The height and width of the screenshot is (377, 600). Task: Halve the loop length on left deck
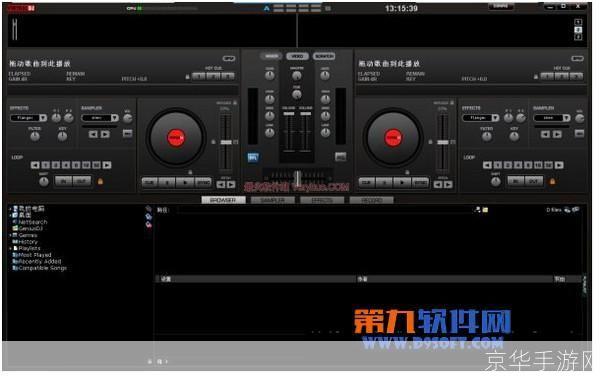[35, 165]
